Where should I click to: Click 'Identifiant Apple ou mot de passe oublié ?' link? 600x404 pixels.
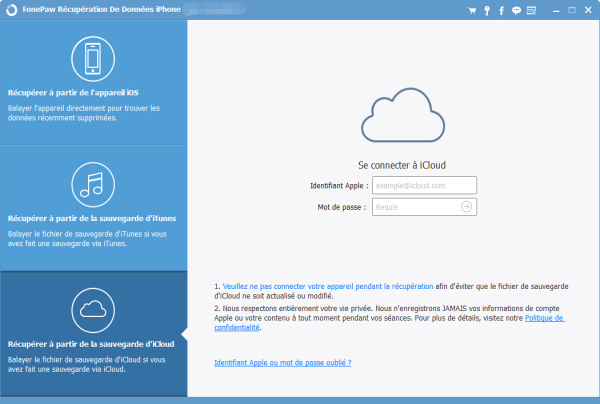(x=283, y=363)
